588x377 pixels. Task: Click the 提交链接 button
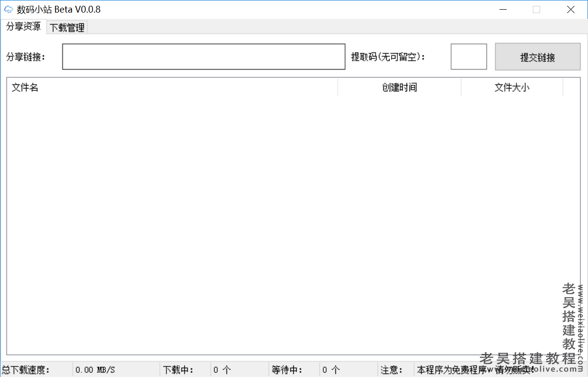tap(537, 56)
